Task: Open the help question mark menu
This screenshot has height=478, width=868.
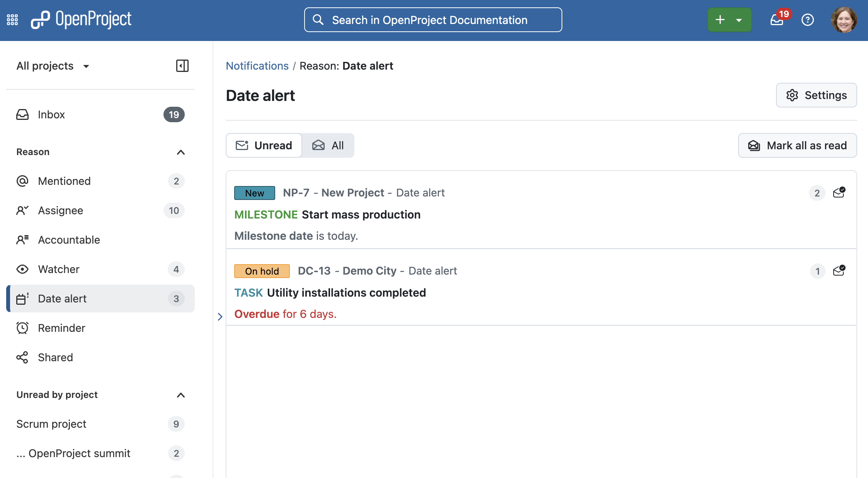Action: [x=807, y=20]
